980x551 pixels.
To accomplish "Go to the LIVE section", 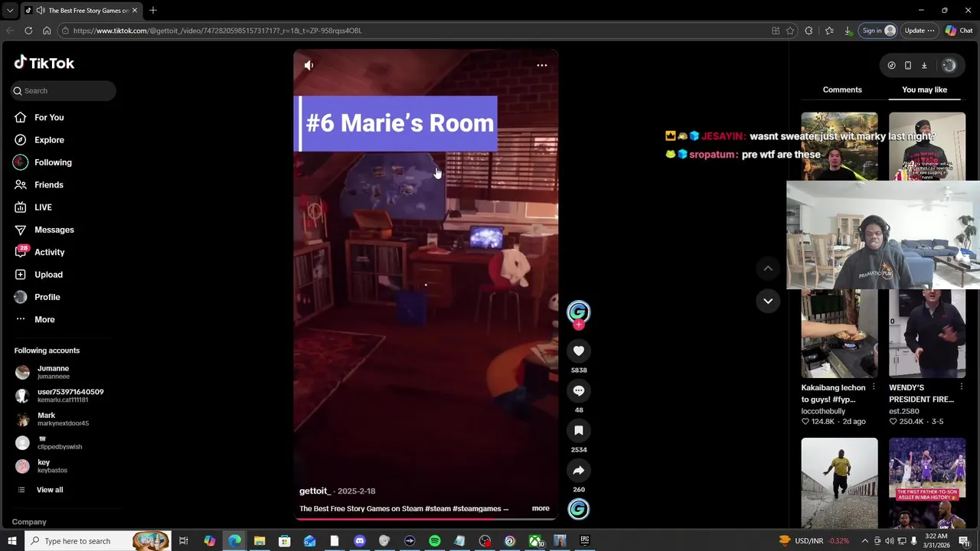I will pos(43,207).
